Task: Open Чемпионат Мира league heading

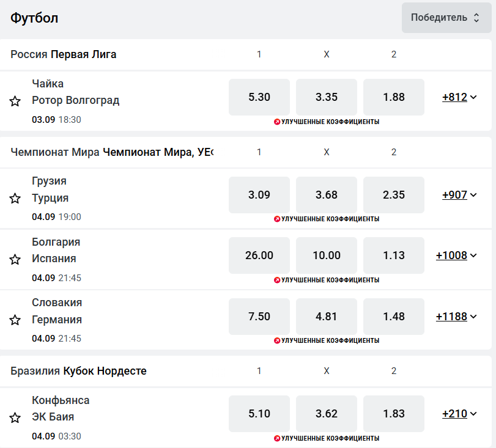Action: click(112, 152)
